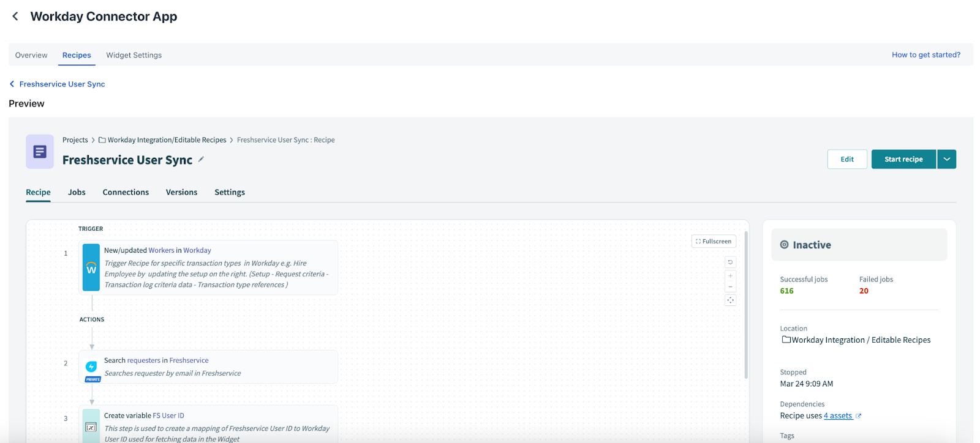Viewport: 980px width, 443px height.
Task: Click the Workday Integration / Editable Recipes location
Action: tap(861, 340)
